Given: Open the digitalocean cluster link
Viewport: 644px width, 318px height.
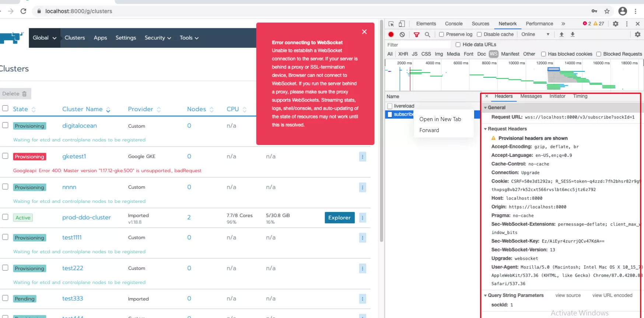Looking at the screenshot, I should [x=80, y=126].
